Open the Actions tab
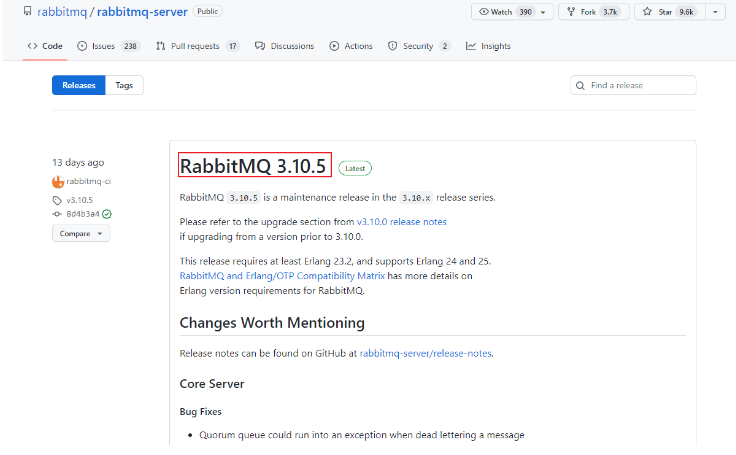This screenshot has height=455, width=736. click(x=351, y=46)
